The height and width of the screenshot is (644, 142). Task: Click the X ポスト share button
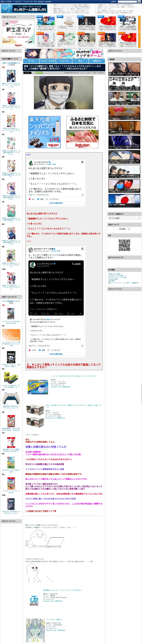pos(28,73)
